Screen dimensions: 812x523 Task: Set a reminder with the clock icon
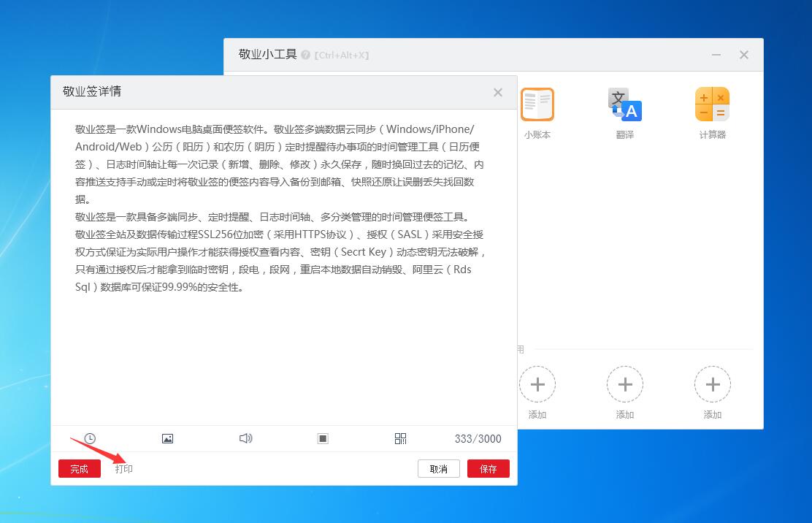point(90,438)
